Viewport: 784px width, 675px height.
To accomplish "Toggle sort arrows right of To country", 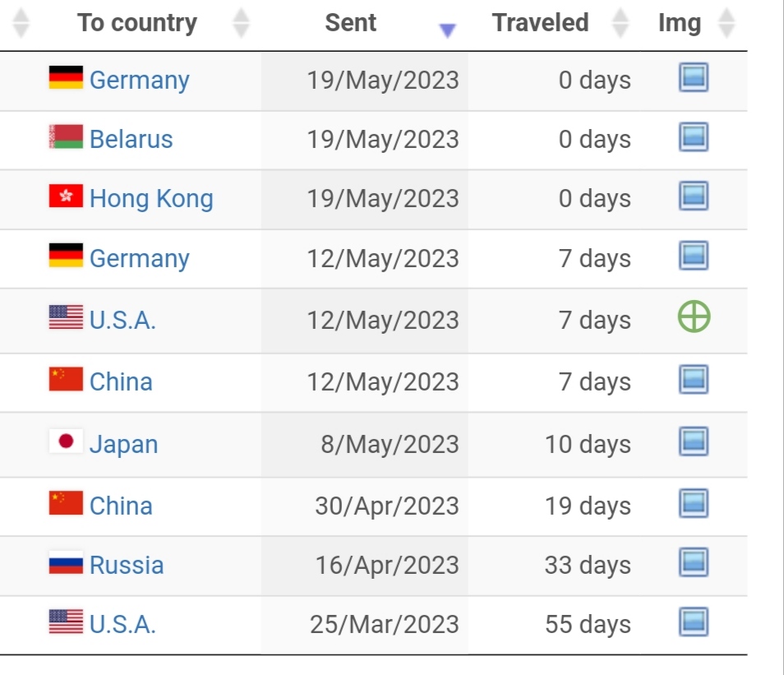I will (x=241, y=23).
